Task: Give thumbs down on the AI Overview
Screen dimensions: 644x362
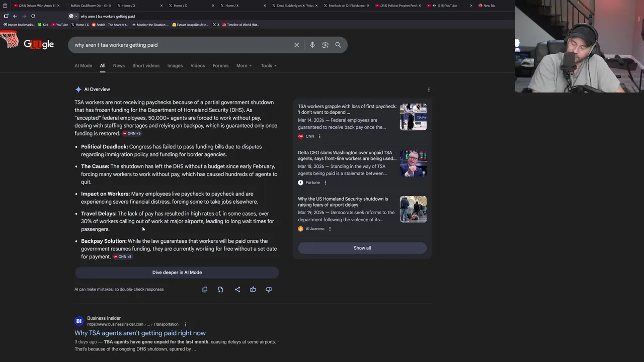Action: (269, 290)
